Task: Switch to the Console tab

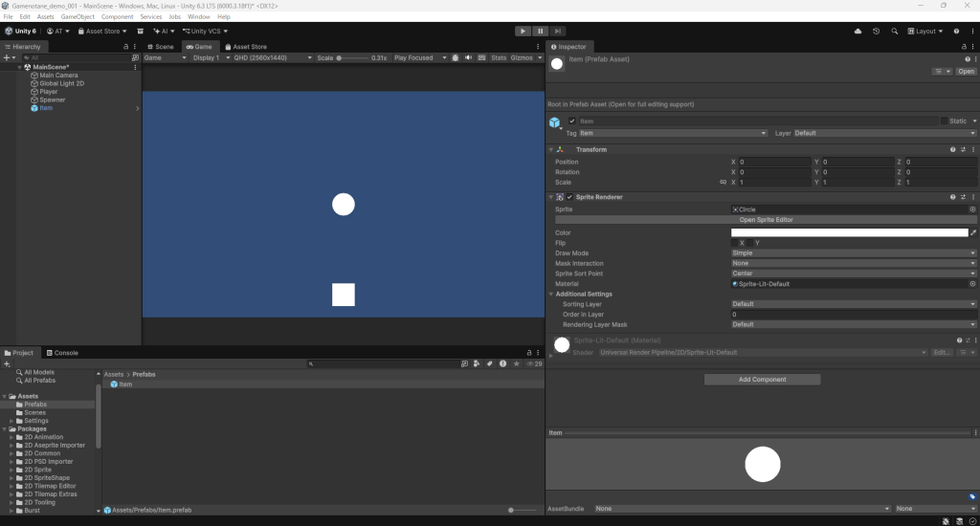Action: 62,353
